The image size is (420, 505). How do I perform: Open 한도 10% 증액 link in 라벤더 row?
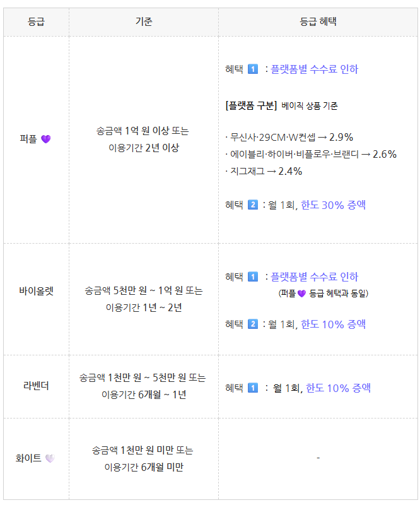[x=338, y=388]
